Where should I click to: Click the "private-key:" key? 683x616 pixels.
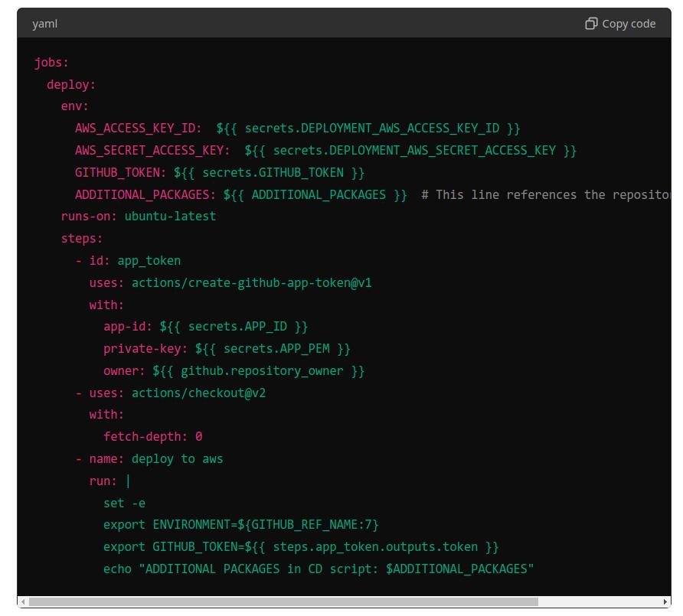(145, 349)
